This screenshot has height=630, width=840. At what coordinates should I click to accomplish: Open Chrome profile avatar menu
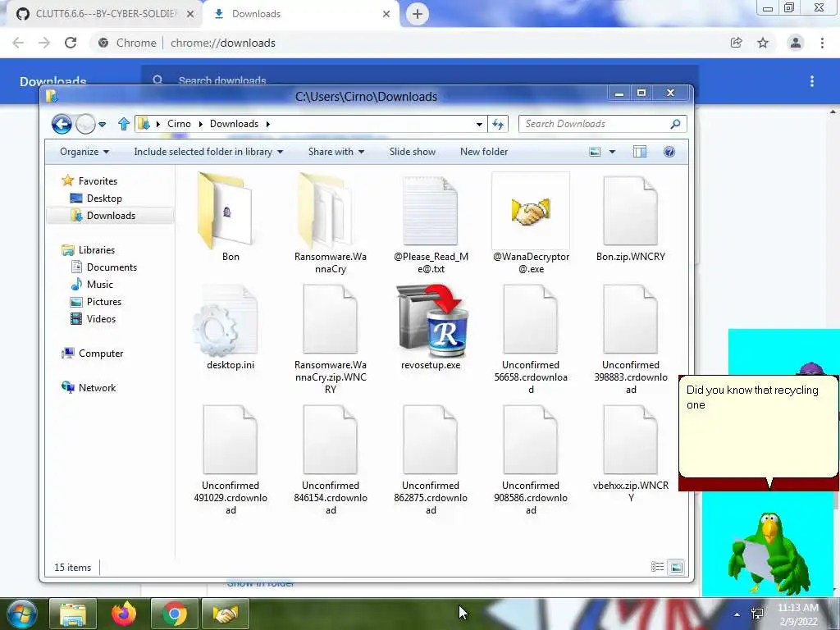pyautogui.click(x=796, y=43)
